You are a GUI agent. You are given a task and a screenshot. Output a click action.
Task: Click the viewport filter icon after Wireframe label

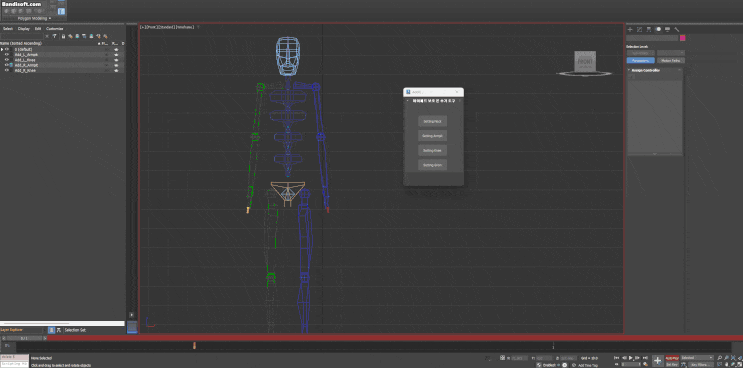198,27
